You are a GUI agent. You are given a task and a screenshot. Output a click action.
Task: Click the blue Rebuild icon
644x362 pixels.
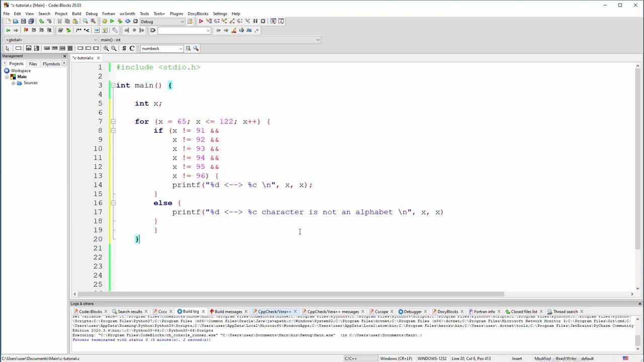tap(127, 21)
